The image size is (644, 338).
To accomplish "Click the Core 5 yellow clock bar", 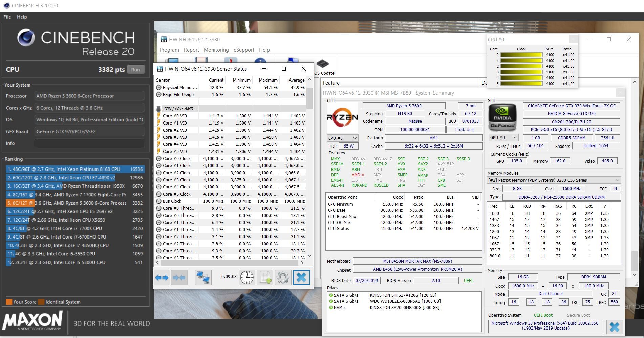I will pos(521,84).
